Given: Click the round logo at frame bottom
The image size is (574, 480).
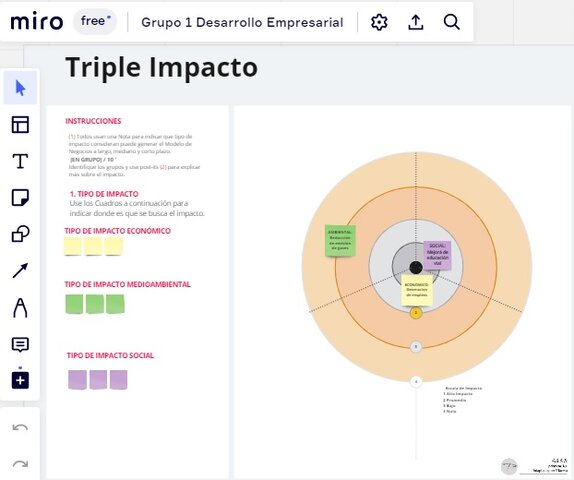Looking at the screenshot, I should (x=509, y=466).
